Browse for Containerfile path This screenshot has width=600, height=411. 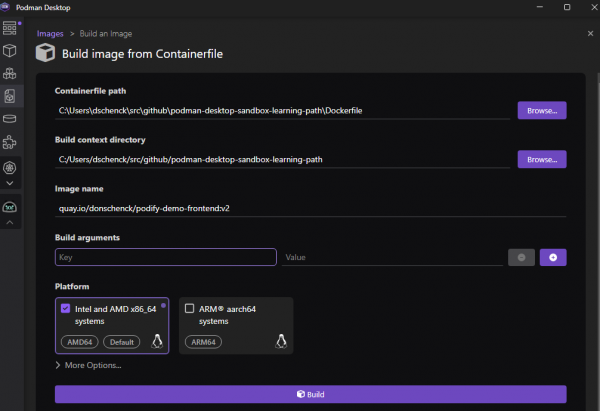click(541, 110)
